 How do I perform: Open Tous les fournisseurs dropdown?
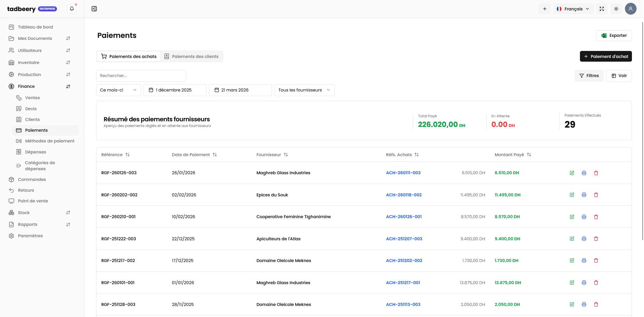click(305, 90)
